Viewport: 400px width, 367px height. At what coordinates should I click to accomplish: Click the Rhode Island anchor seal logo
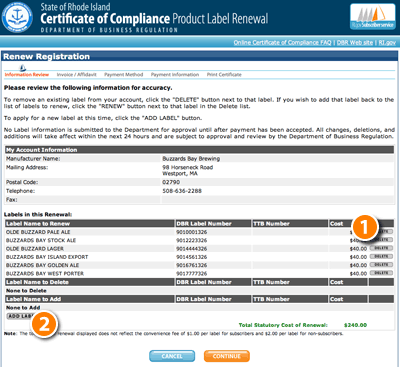(17, 17)
